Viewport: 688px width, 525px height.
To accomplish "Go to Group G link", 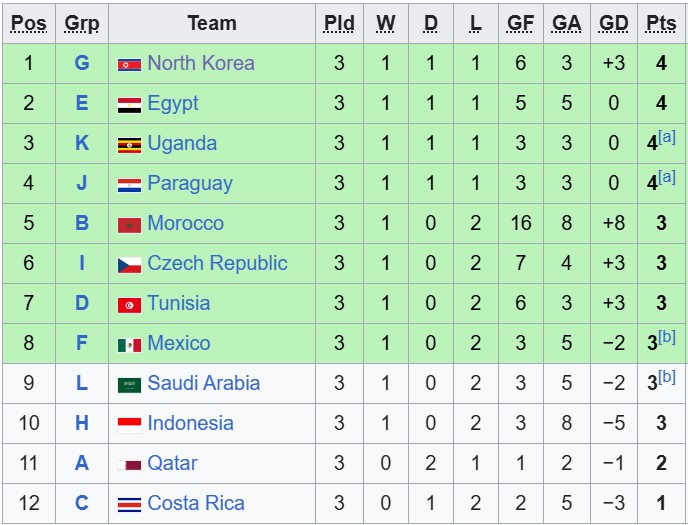I will point(82,63).
